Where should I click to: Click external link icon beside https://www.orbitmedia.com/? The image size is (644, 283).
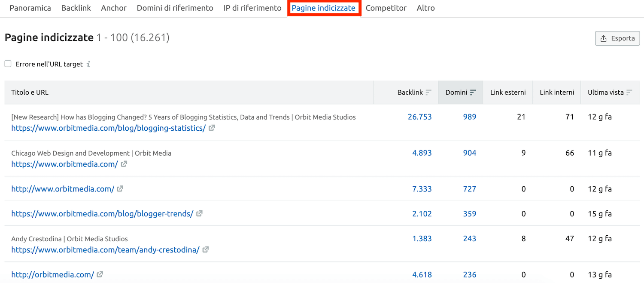pos(124,164)
